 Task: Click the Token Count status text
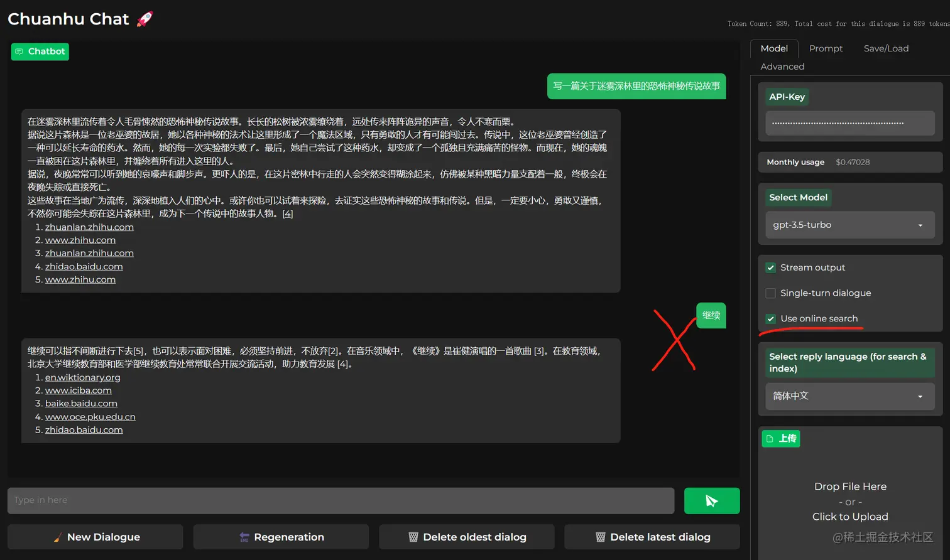click(838, 24)
